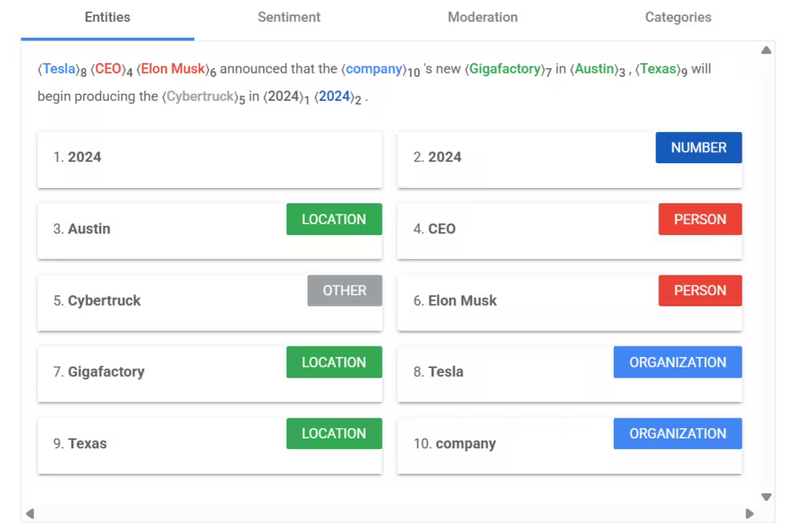Click Tesla's ORGANIZATION badge
This screenshot has height=529, width=800.
(x=678, y=362)
